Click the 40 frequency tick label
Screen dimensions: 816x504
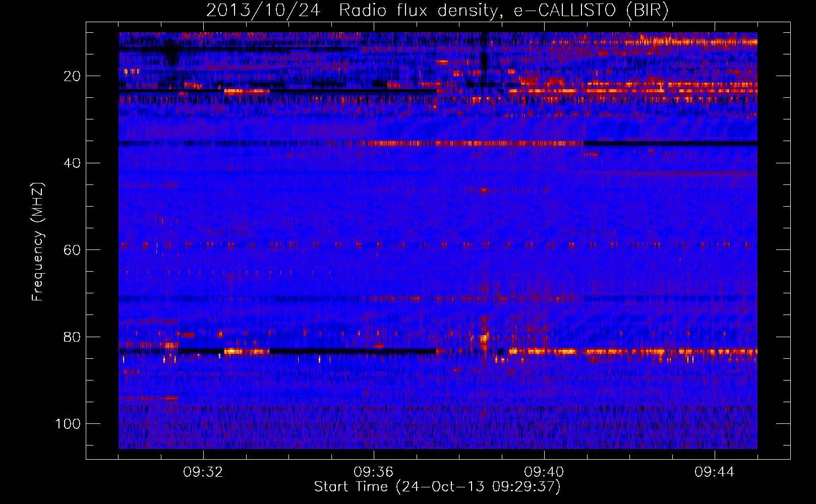click(73, 163)
